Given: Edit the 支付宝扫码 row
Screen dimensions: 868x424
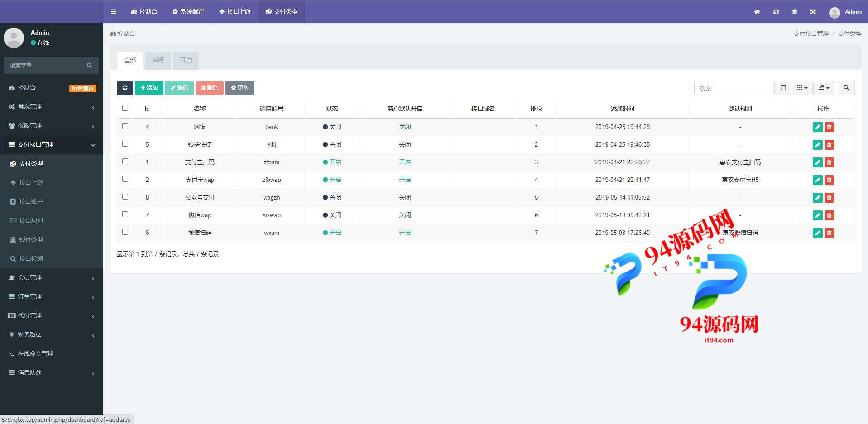Looking at the screenshot, I should click(x=817, y=162).
